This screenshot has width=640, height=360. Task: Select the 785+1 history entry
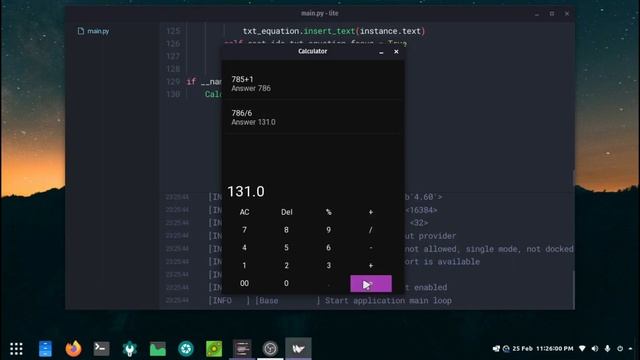313,83
